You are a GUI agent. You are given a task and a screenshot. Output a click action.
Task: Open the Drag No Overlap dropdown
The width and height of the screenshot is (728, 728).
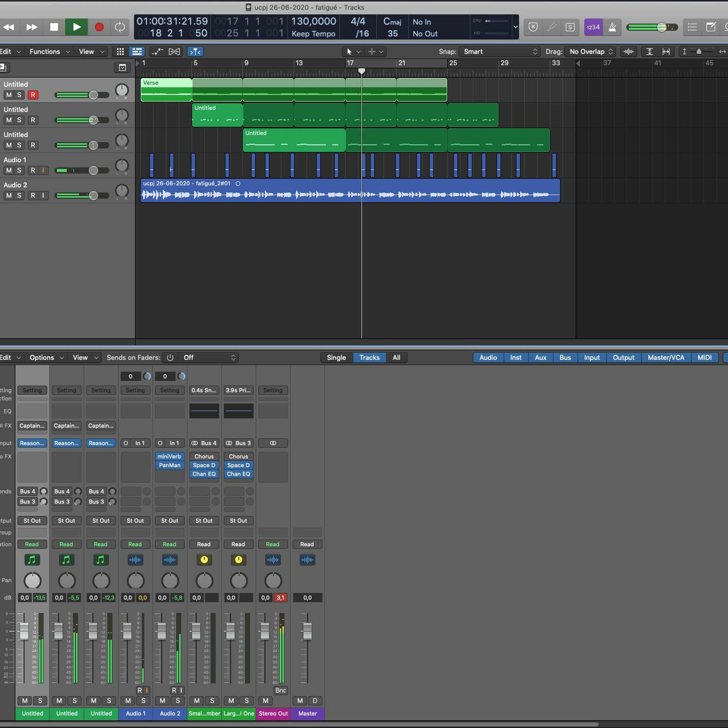[x=590, y=52]
